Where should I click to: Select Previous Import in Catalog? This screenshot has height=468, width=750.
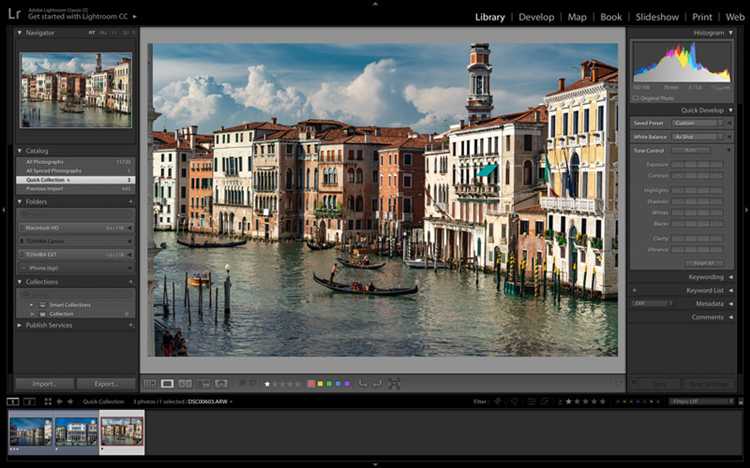(76, 189)
